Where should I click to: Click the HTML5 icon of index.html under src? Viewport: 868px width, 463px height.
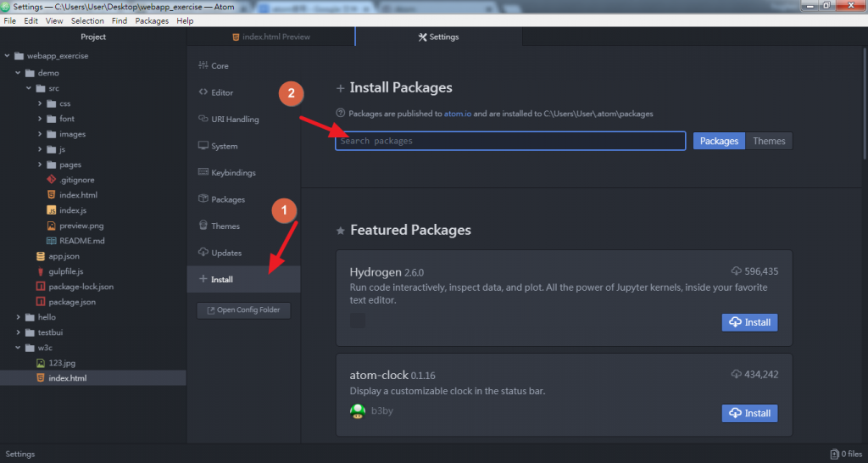pos(51,195)
